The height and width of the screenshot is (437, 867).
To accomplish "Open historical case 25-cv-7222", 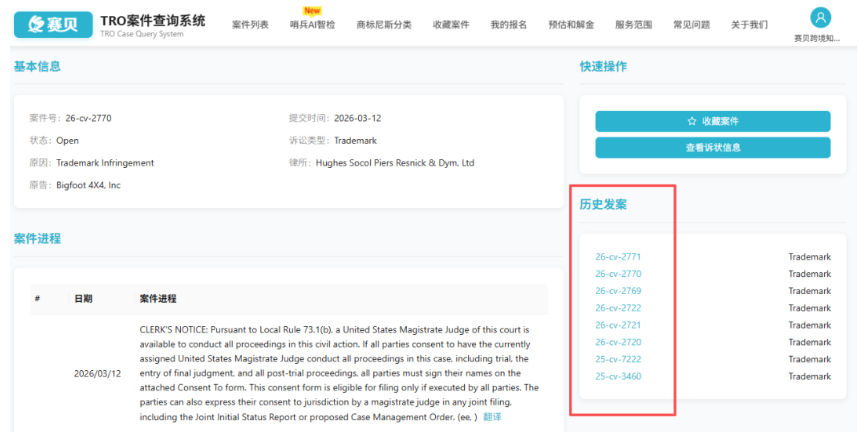I will (618, 359).
